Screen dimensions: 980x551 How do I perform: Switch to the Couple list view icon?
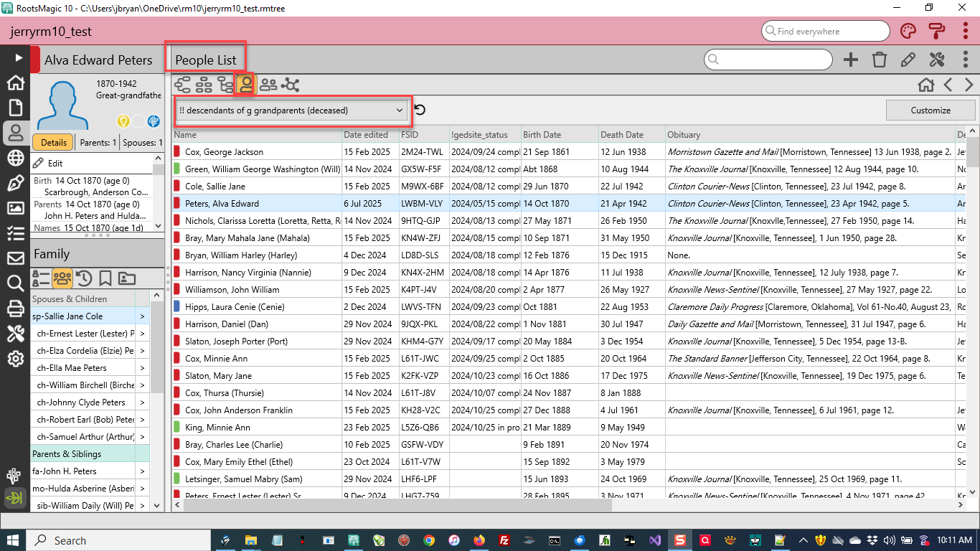(x=268, y=85)
